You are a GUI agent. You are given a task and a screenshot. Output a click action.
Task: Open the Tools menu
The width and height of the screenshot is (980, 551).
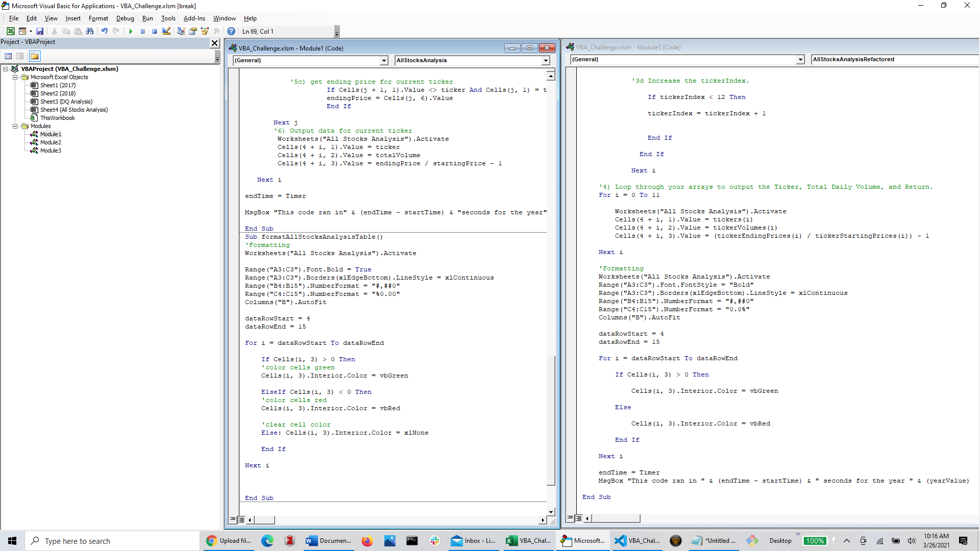(168, 18)
